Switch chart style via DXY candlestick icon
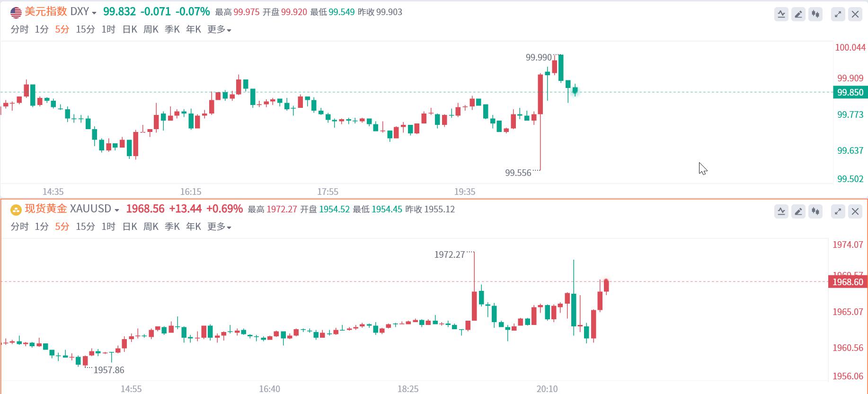 (x=815, y=14)
